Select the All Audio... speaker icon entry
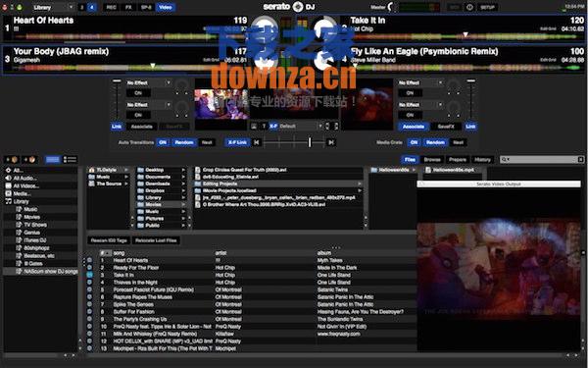The image size is (588, 368). pyautogui.click(x=8, y=178)
